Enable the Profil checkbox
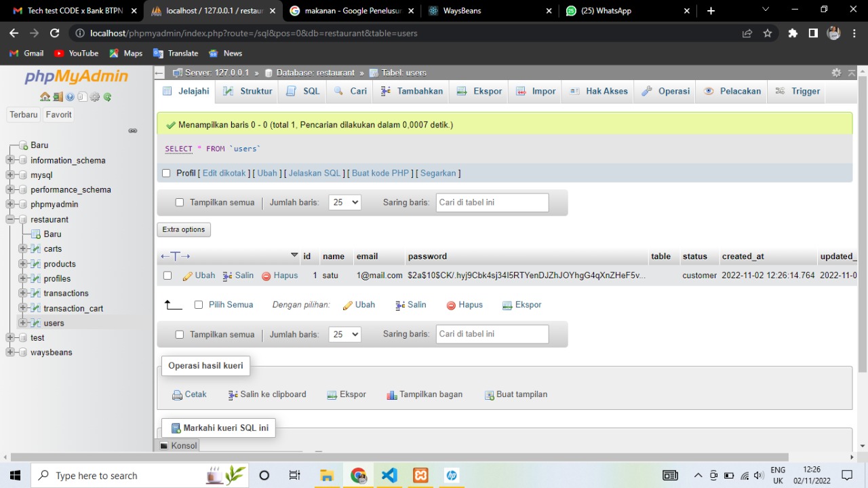Screen dimensions: 868x488 (x=166, y=173)
